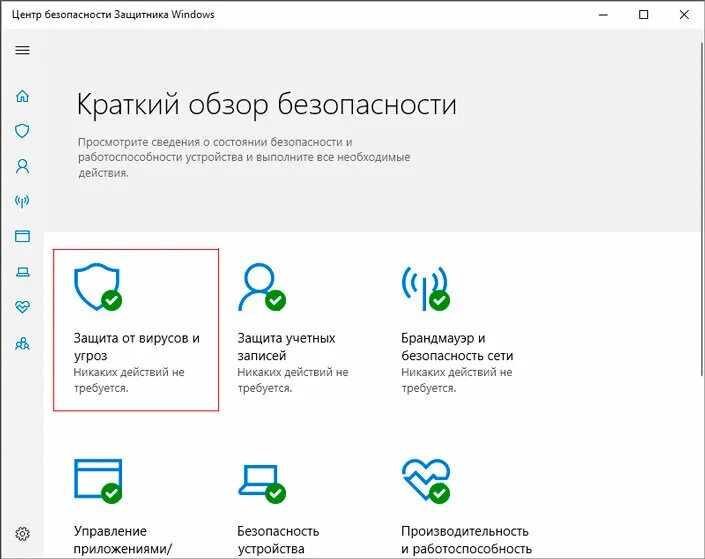
Task: Open device security laptop sidebar icon
Action: 22,272
